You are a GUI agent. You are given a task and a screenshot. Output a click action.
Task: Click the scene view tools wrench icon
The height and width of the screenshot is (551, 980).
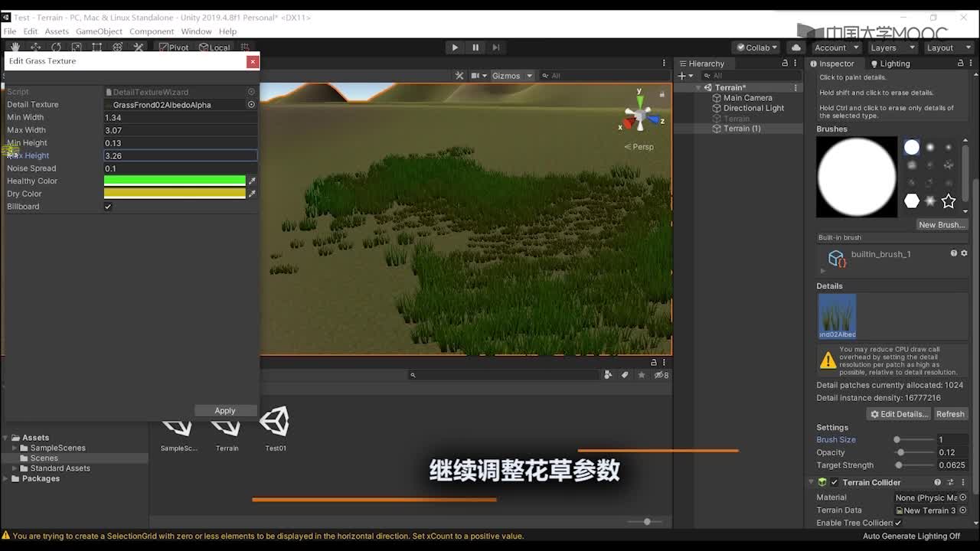[x=459, y=76]
